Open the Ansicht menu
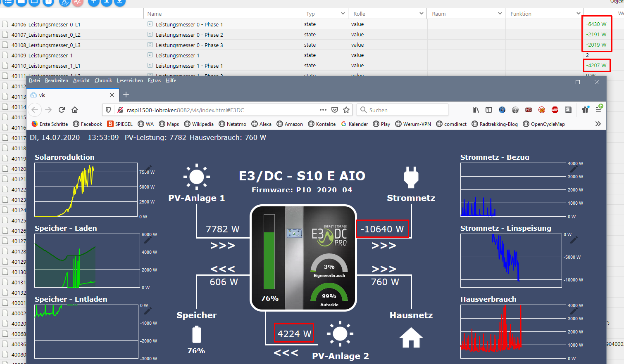This screenshot has height=364, width=624. coord(81,80)
